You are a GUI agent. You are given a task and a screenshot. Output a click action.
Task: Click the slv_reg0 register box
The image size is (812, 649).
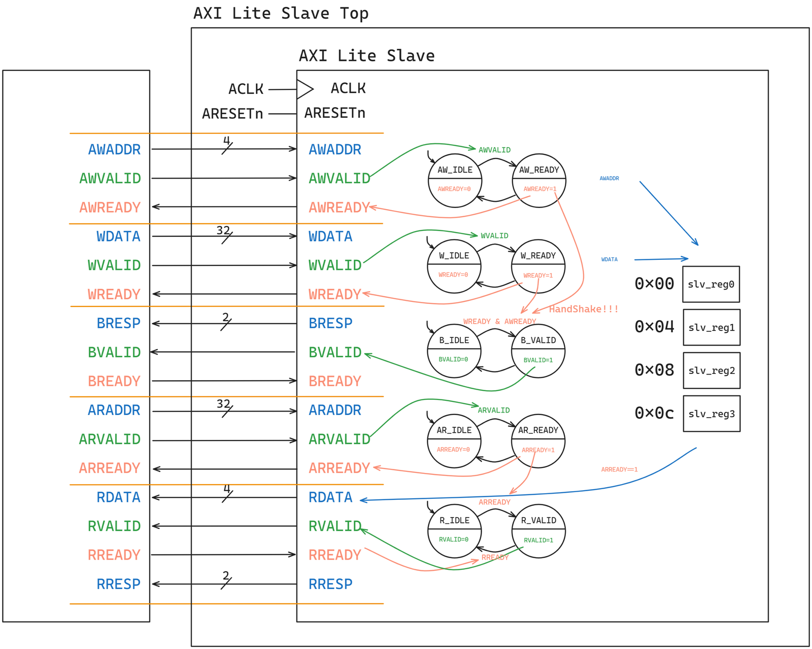click(711, 284)
